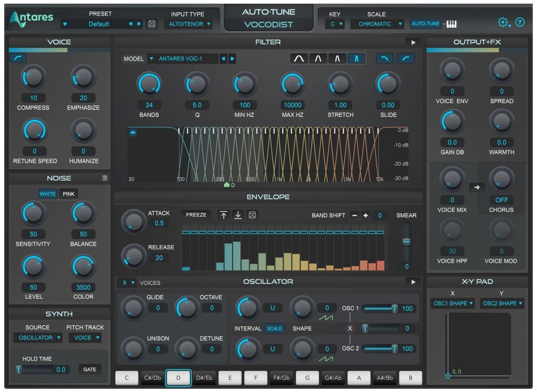Click the MAX HZ value field 10000

click(292, 105)
